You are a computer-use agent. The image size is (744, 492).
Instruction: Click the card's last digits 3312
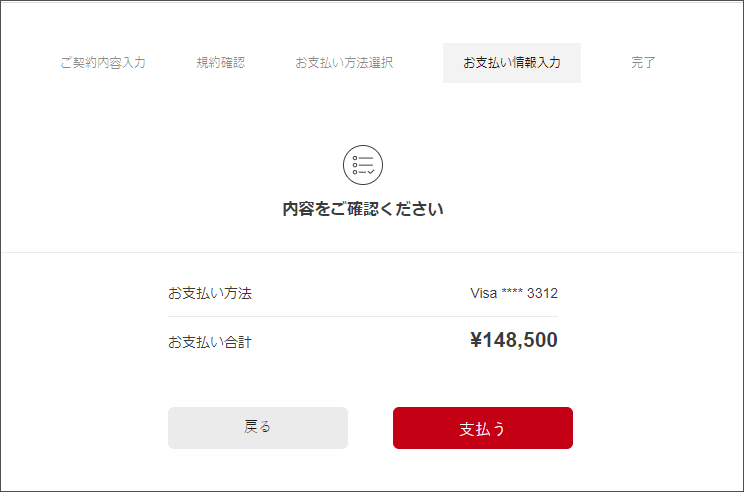pyautogui.click(x=542, y=294)
